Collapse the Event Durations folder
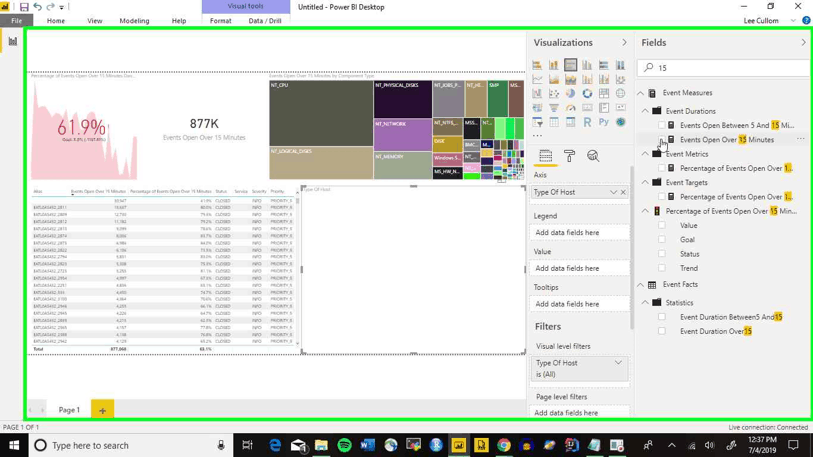Viewport: 815px width, 458px height. (x=645, y=111)
